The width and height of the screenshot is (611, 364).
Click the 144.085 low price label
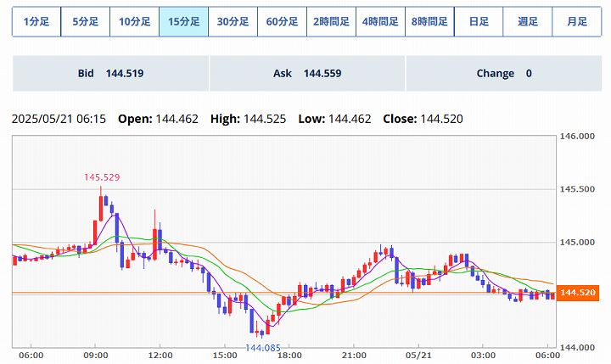tap(262, 348)
